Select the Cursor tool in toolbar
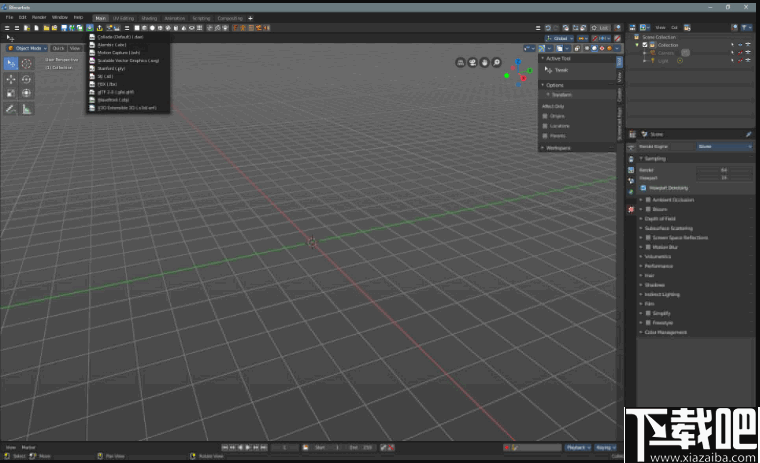Image resolution: width=760 pixels, height=463 pixels. coord(26,64)
